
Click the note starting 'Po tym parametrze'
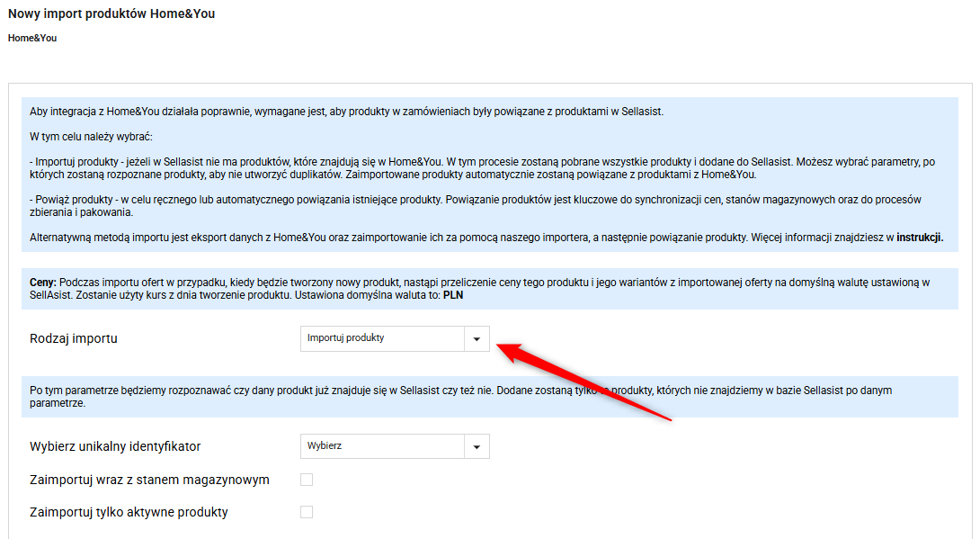(x=460, y=397)
